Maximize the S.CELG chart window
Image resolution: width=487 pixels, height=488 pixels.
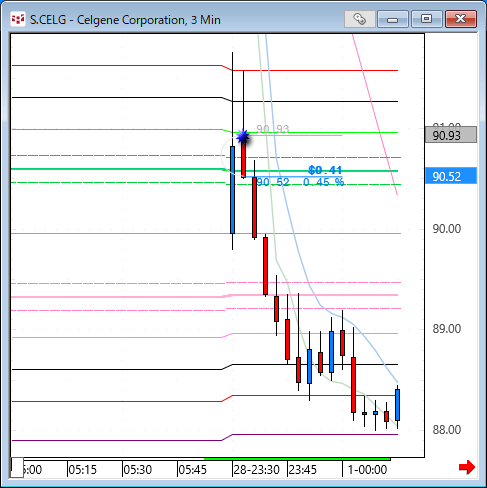[426, 19]
